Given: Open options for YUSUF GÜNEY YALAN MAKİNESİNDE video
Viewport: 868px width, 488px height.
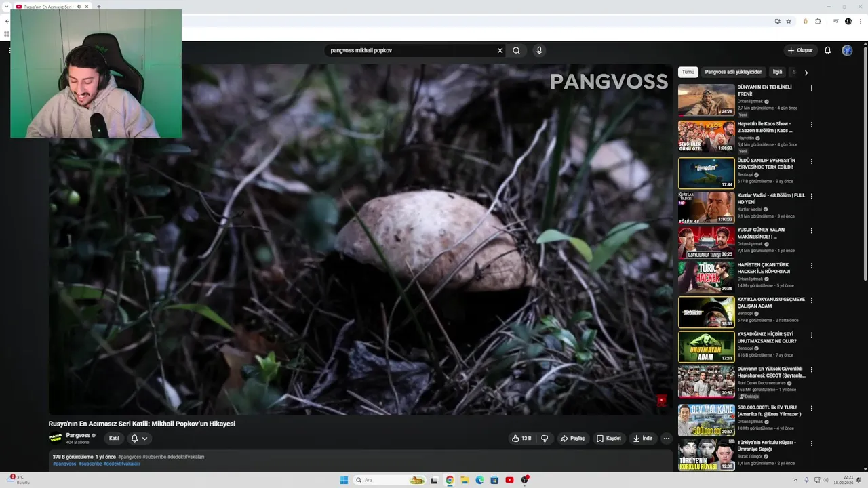Looking at the screenshot, I should click(x=811, y=230).
